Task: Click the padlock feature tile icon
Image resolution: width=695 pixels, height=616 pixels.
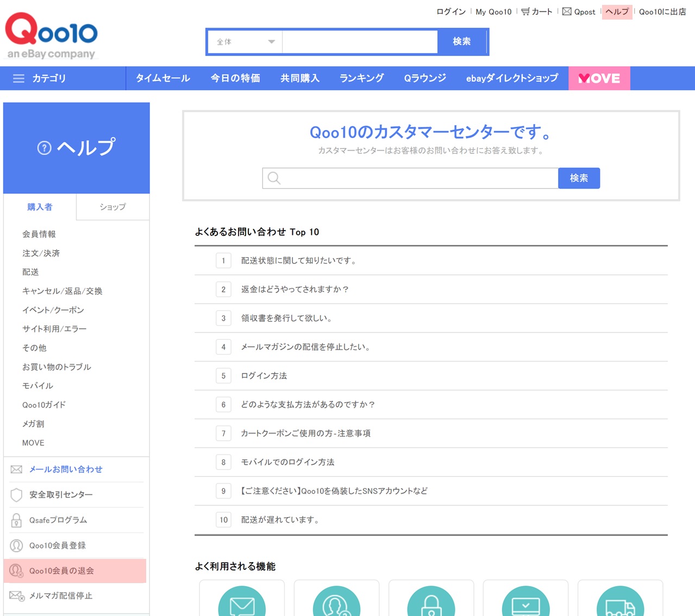Action: (x=431, y=603)
